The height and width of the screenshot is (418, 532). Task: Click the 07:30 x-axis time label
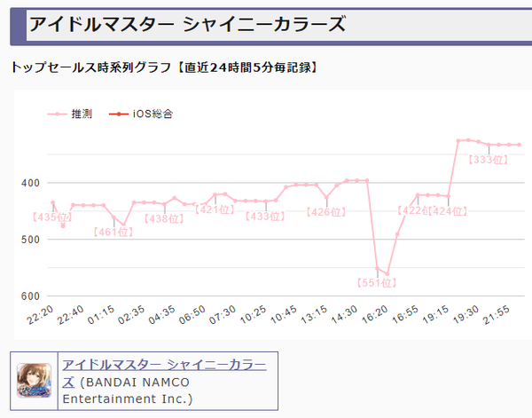pos(223,315)
